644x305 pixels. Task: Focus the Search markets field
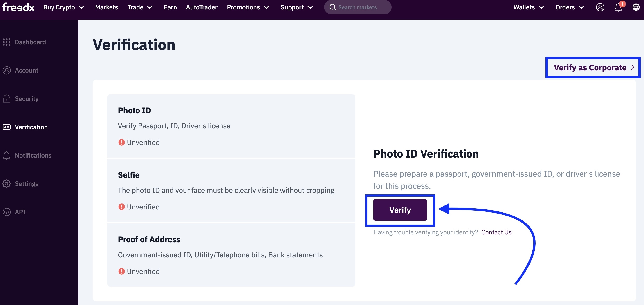click(357, 7)
